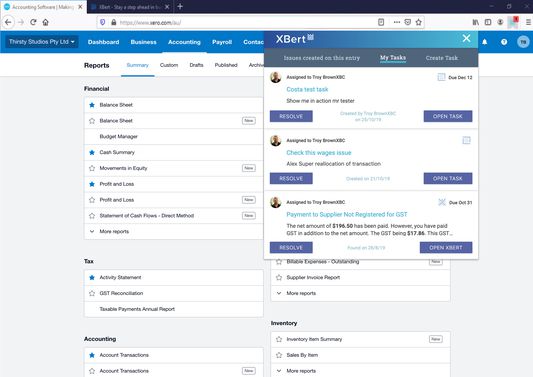Open starred Account Transactions report
The image size is (533, 377).
pyautogui.click(x=124, y=355)
